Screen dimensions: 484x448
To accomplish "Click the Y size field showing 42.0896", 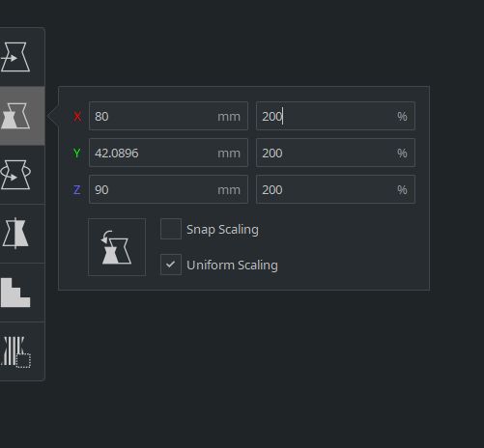I will pos(168,153).
